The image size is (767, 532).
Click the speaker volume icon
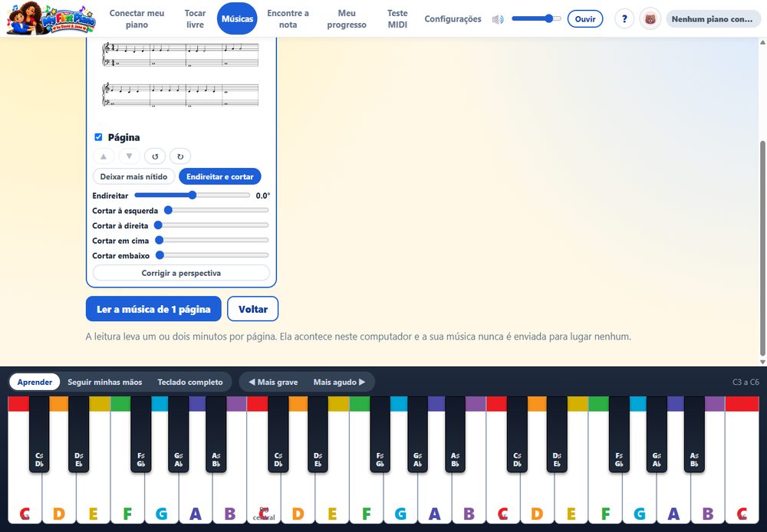coord(498,19)
